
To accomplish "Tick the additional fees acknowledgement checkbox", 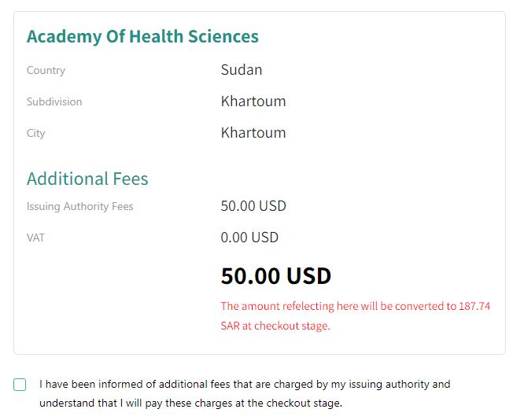I will tap(20, 385).
